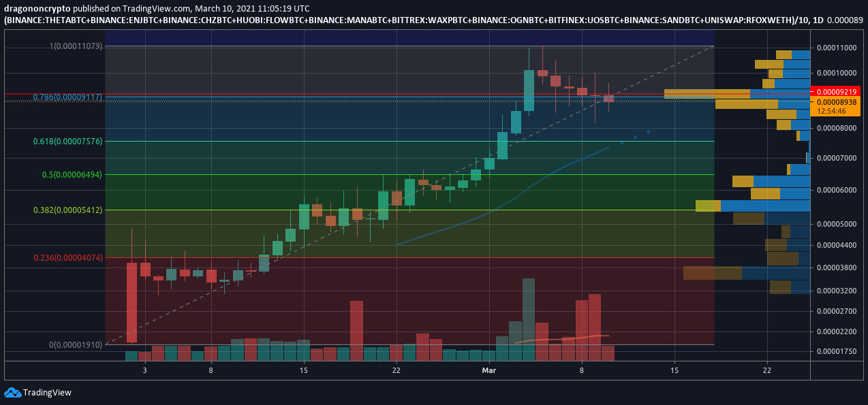The height and width of the screenshot is (405, 868).
Task: Click the red 0.00009219 price tag
Action: coord(836,91)
